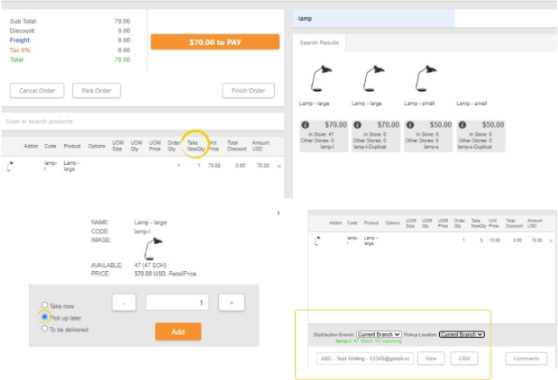Screen dimensions: 558x380
Task: Click the customer field ABC - Test Writing
Action: click(x=365, y=358)
